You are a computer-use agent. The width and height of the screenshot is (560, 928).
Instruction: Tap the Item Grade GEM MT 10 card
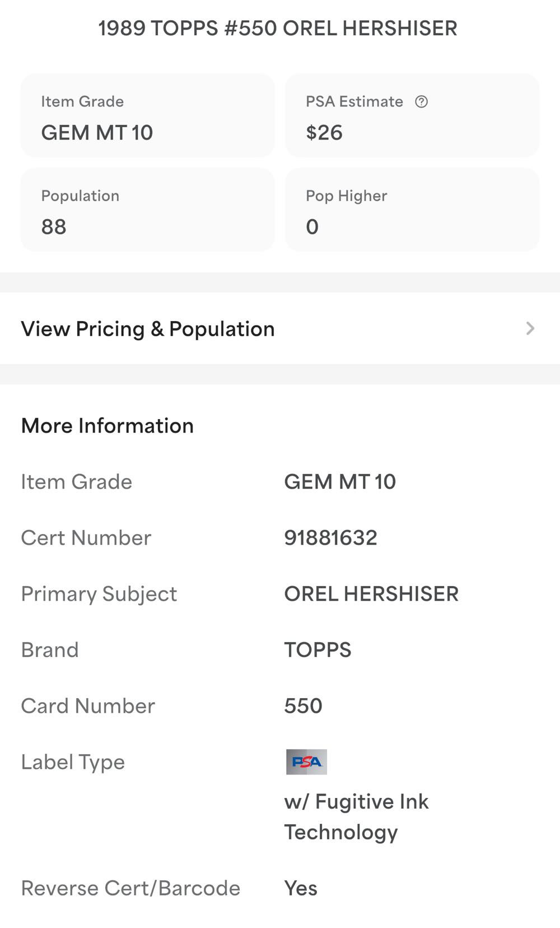click(147, 116)
